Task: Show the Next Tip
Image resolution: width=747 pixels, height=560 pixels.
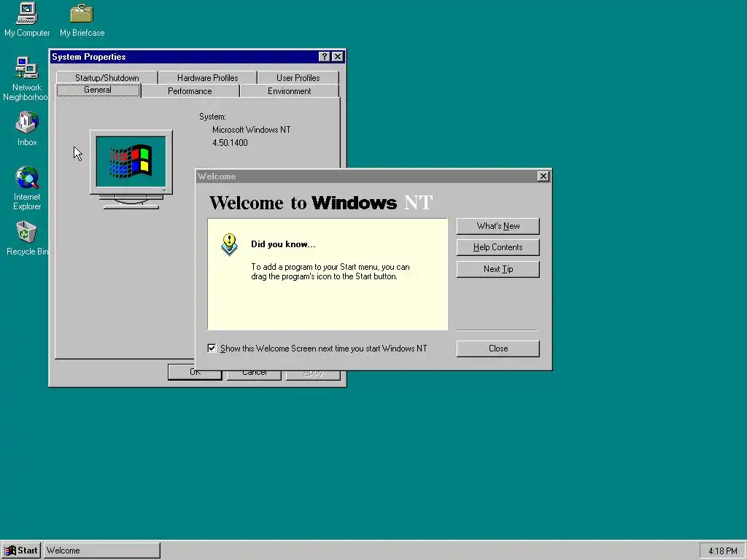Action: click(498, 269)
